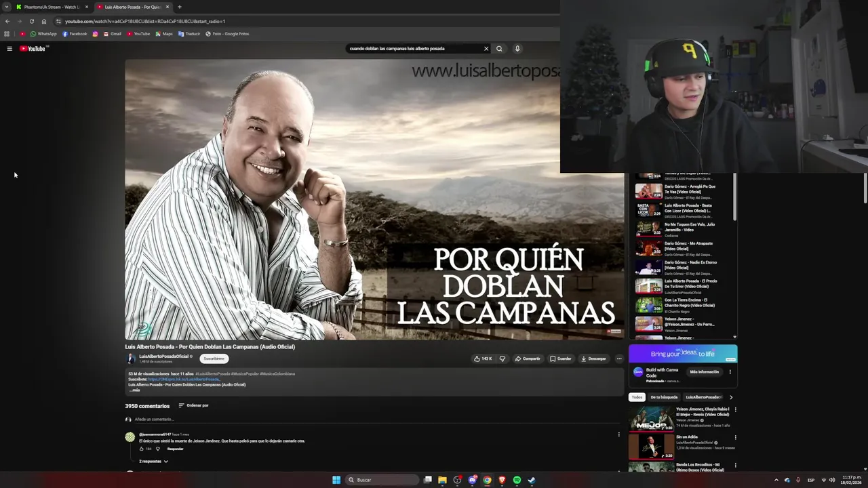Expand the description with ...más
This screenshot has height=488, width=868.
tap(135, 390)
